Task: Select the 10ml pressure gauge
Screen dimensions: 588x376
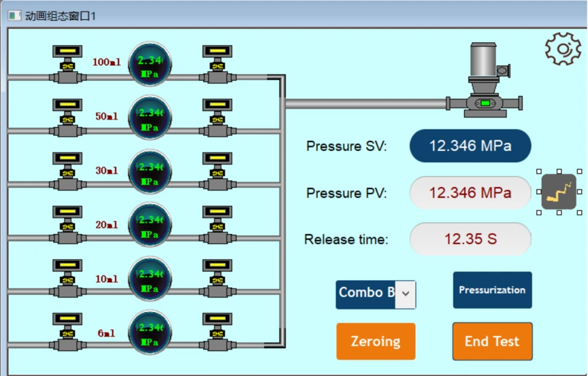Action: click(x=150, y=279)
